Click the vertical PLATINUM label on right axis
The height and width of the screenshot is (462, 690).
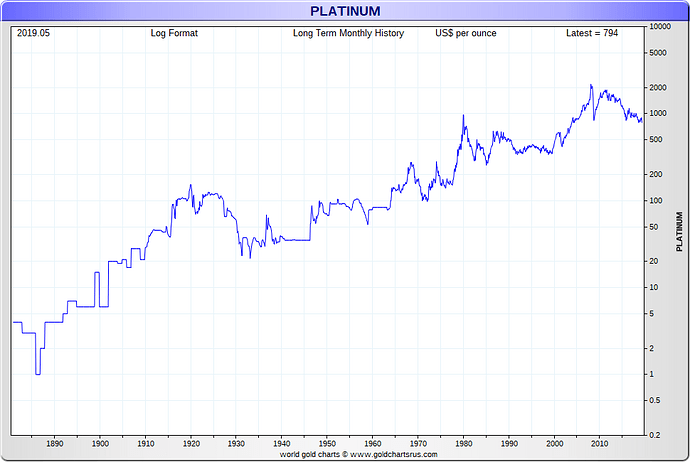coord(679,231)
